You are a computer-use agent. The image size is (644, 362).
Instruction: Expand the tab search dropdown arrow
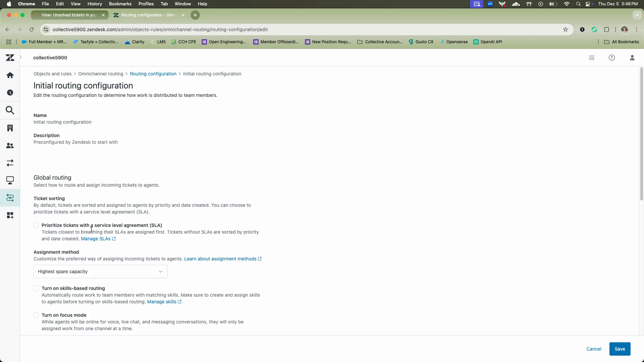coord(637,15)
